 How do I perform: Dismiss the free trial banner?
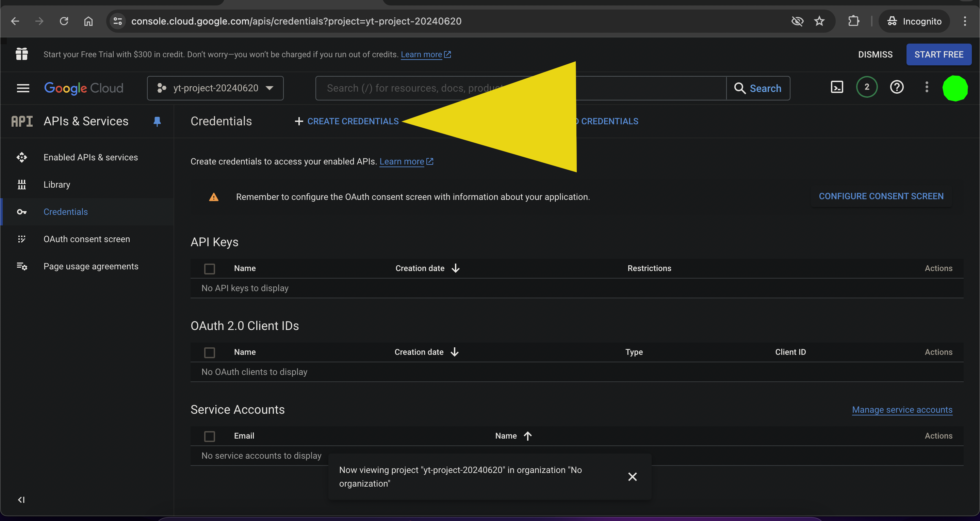[876, 55]
